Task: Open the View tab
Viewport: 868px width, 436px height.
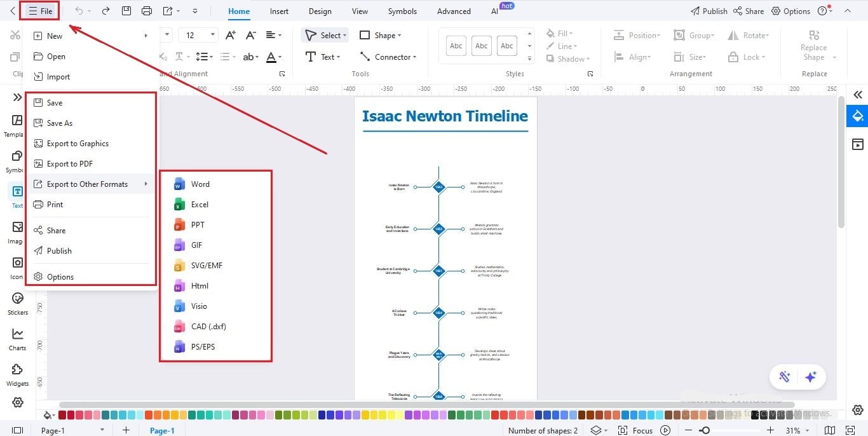Action: click(x=360, y=11)
